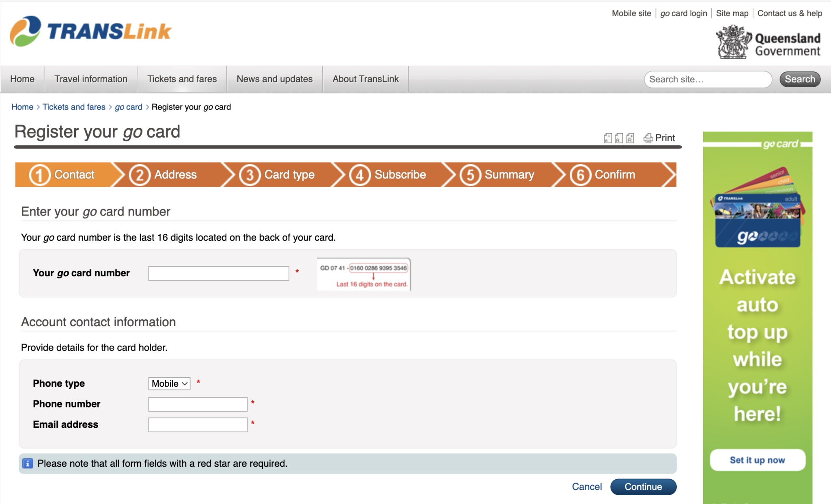Click the Set it up now button

tap(757, 460)
